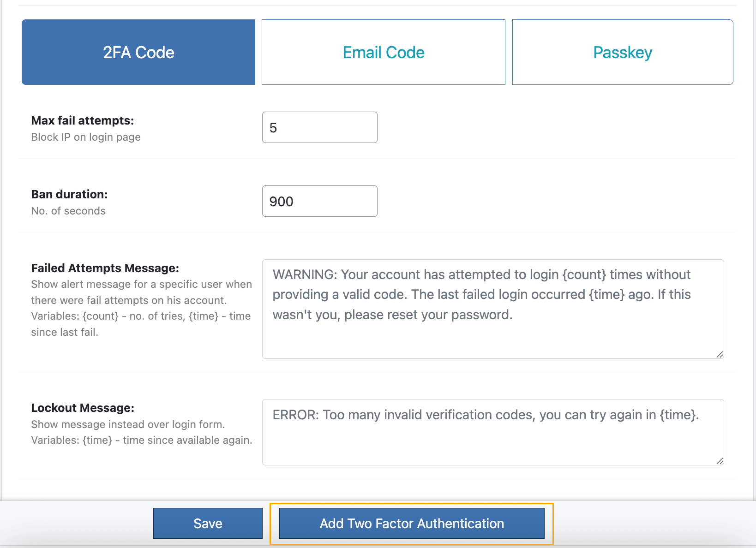Open the Passkey tab
The width and height of the screenshot is (756, 548).
tap(622, 52)
